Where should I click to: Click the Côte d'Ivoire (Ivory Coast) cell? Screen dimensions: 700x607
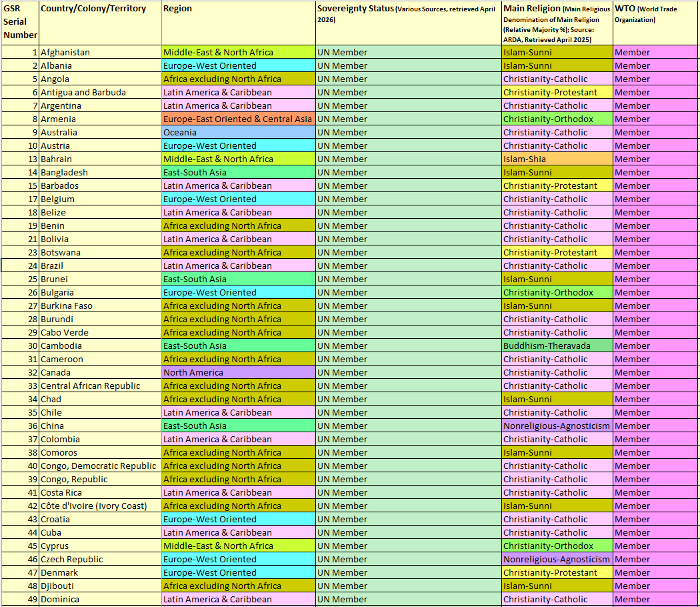pos(100,506)
